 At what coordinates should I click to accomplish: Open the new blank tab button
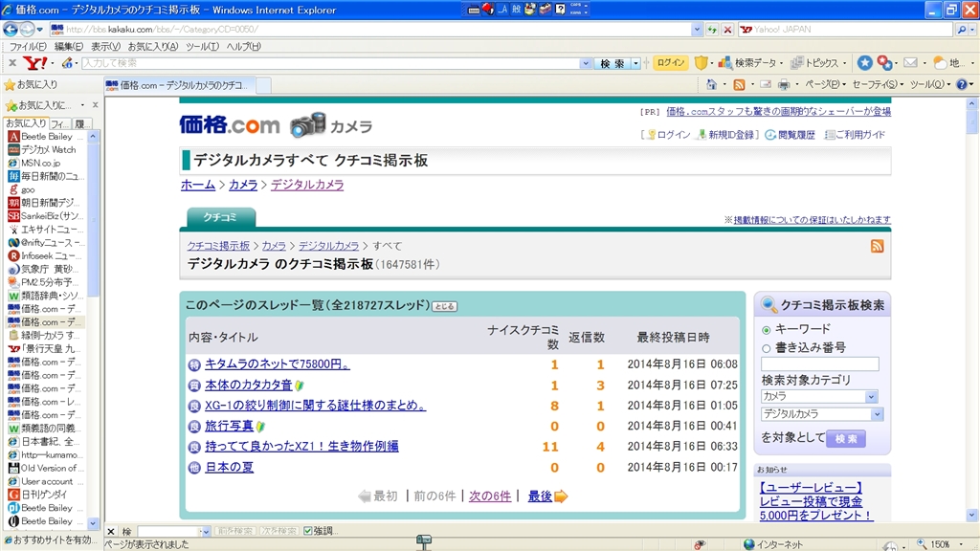[x=263, y=85]
